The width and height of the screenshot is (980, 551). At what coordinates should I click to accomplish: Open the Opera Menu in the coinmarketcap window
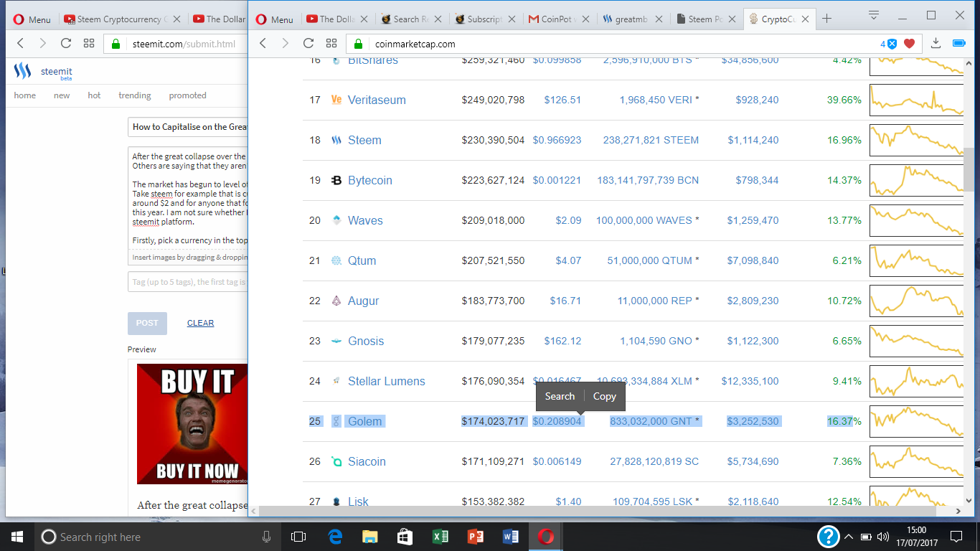[274, 19]
